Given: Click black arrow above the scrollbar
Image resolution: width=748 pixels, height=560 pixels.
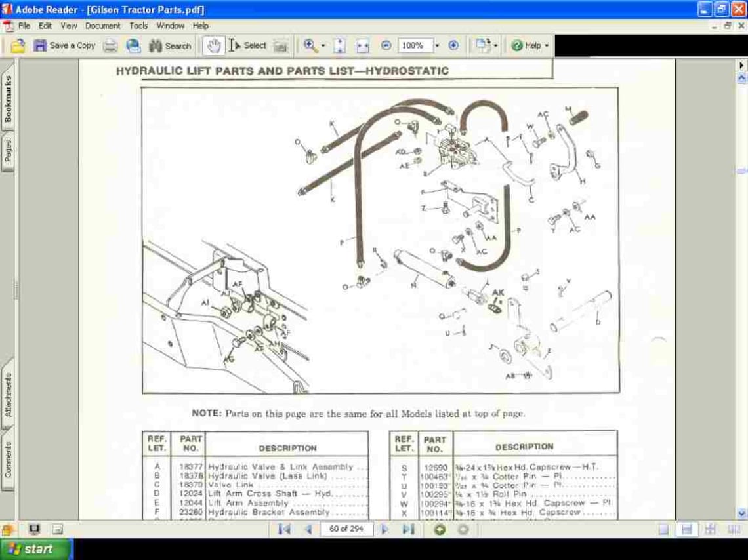Looking at the screenshot, I should [x=741, y=66].
